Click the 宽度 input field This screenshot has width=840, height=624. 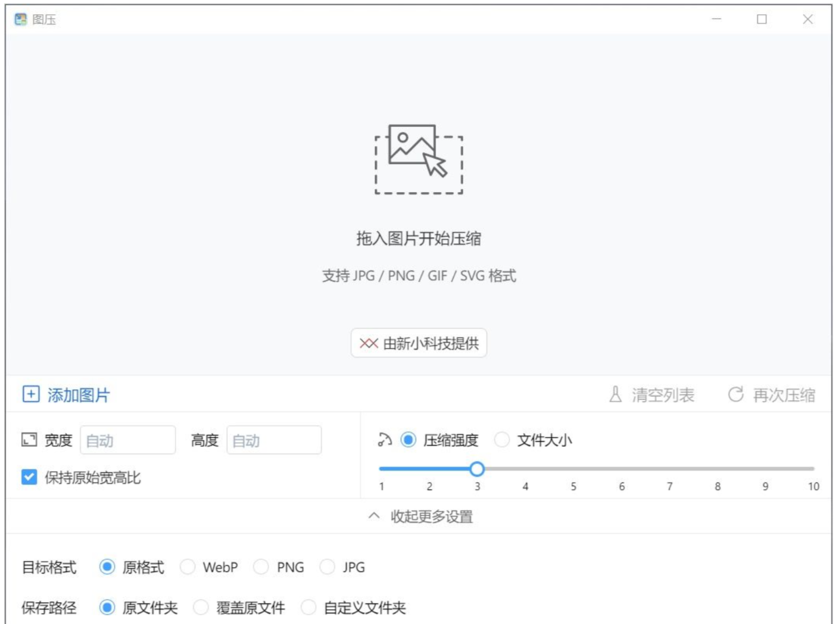pos(128,440)
